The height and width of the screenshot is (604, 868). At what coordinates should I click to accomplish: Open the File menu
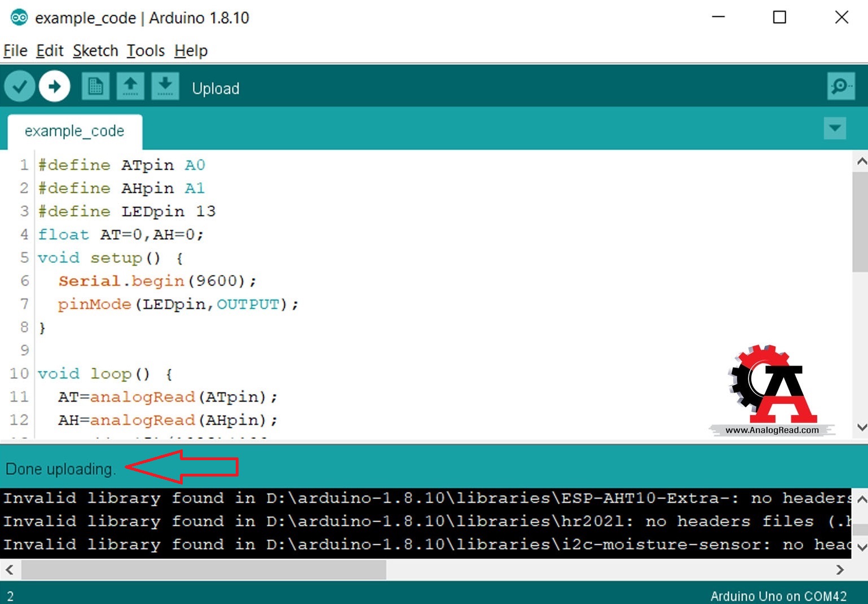point(15,51)
